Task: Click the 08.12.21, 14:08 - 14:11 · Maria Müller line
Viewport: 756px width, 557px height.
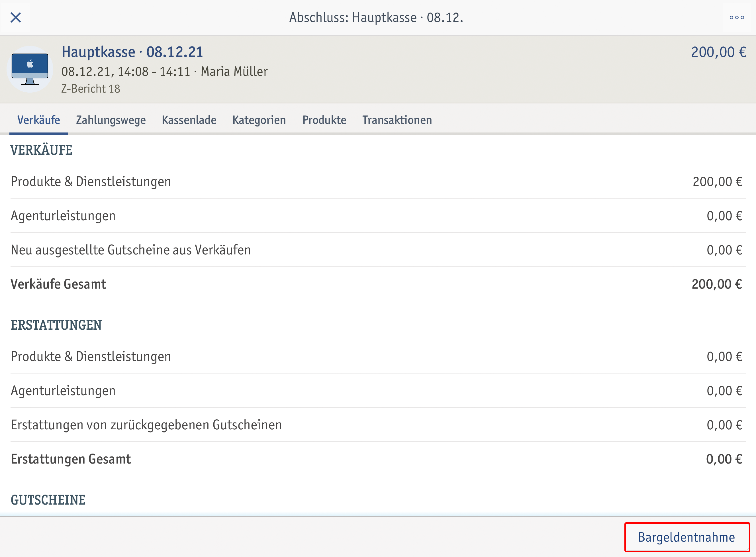Action: (x=164, y=72)
